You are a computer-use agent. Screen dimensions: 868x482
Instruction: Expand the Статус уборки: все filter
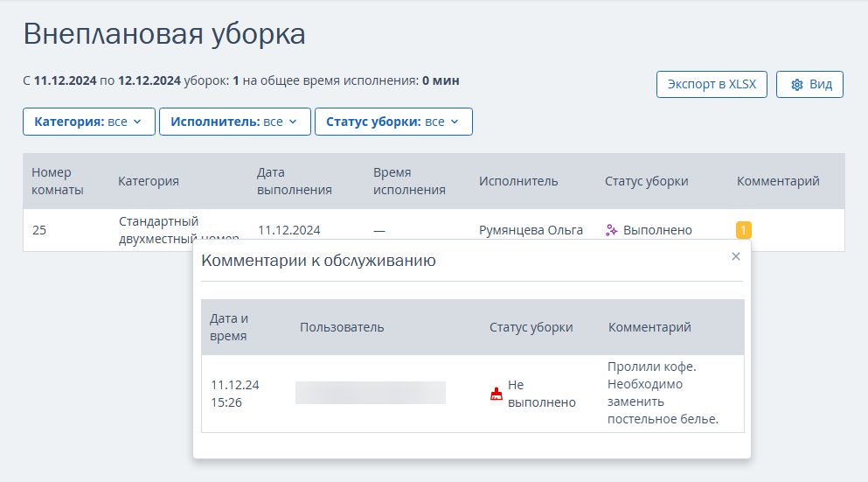[x=393, y=122]
